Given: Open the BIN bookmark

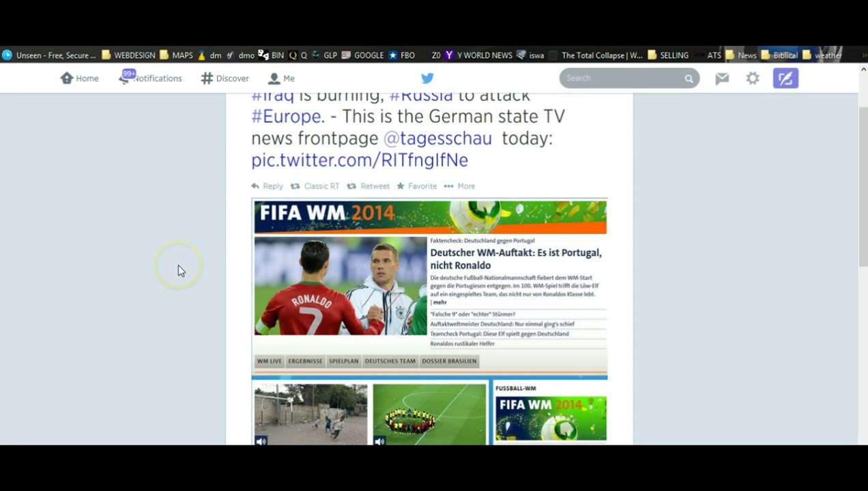Looking at the screenshot, I should pos(271,55).
